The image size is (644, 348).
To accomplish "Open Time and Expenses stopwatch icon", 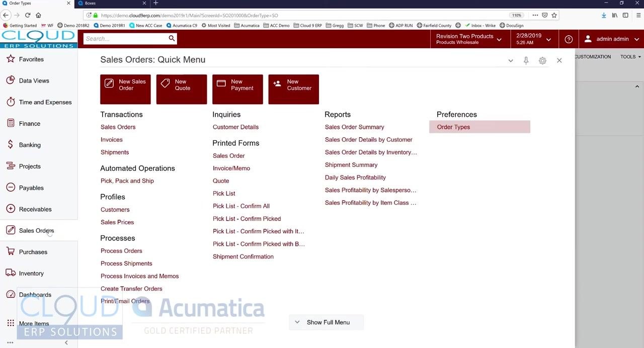I will click(x=11, y=102).
